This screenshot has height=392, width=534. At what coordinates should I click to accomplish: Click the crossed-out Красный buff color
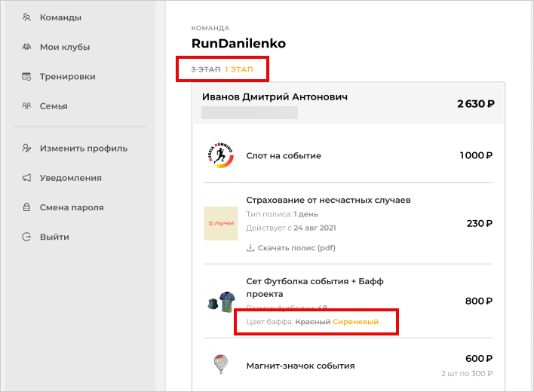coord(313,322)
